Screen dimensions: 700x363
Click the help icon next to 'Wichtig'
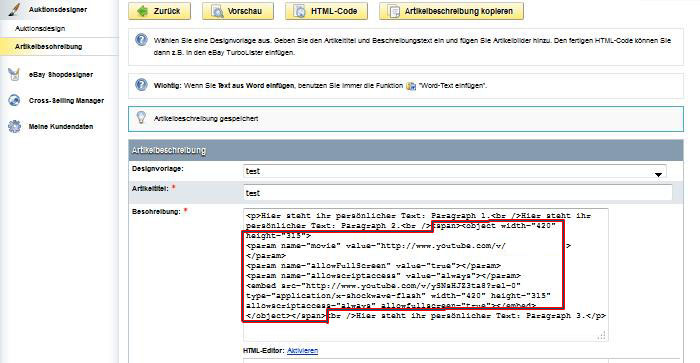(x=141, y=84)
